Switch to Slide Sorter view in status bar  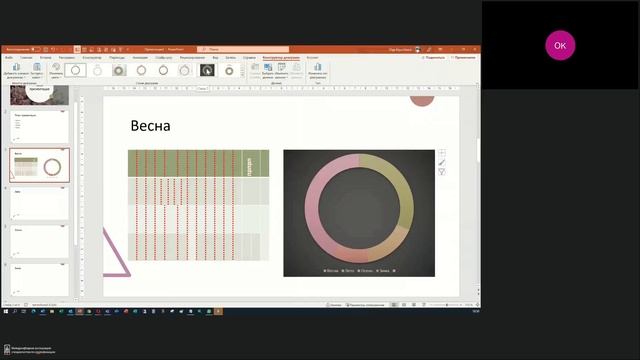[x=404, y=305]
